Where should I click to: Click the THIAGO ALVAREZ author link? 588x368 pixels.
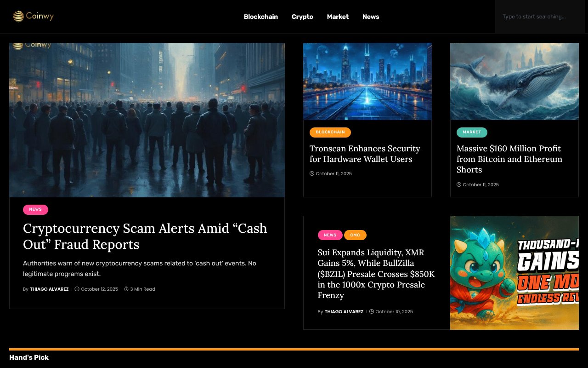tap(49, 289)
